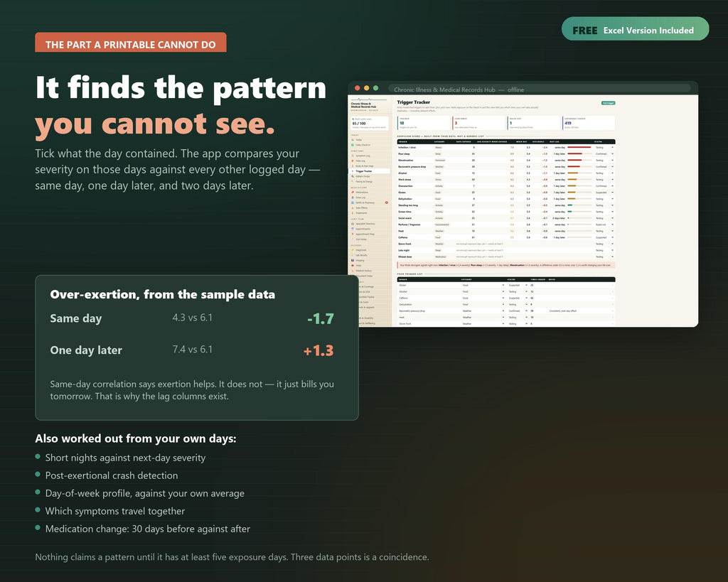The width and height of the screenshot is (728, 582).
Task: Click the Over-exertion sample data card
Action: pos(197,347)
